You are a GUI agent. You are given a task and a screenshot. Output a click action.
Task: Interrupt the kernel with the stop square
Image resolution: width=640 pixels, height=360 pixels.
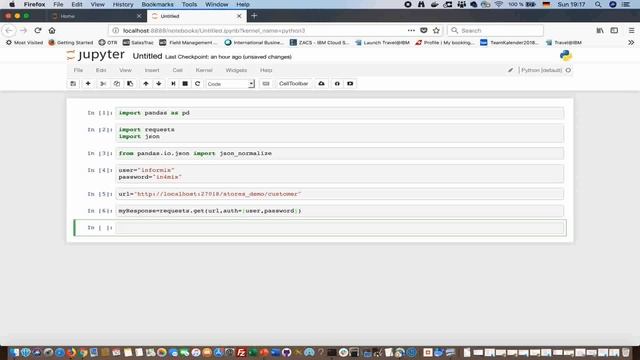point(185,84)
